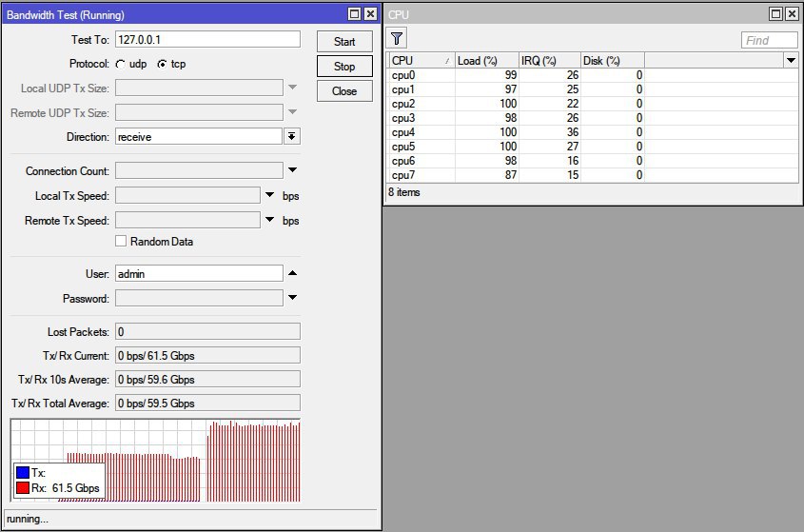This screenshot has width=804, height=532.
Task: Expand the Local Tx Speed field arrow
Action: tap(269, 195)
